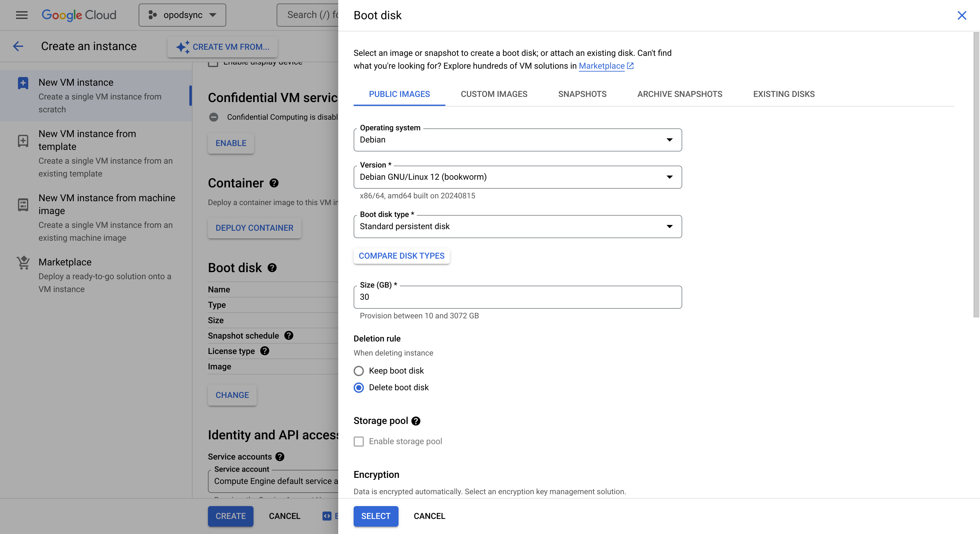Click the Google Cloud home icon

[x=78, y=14]
